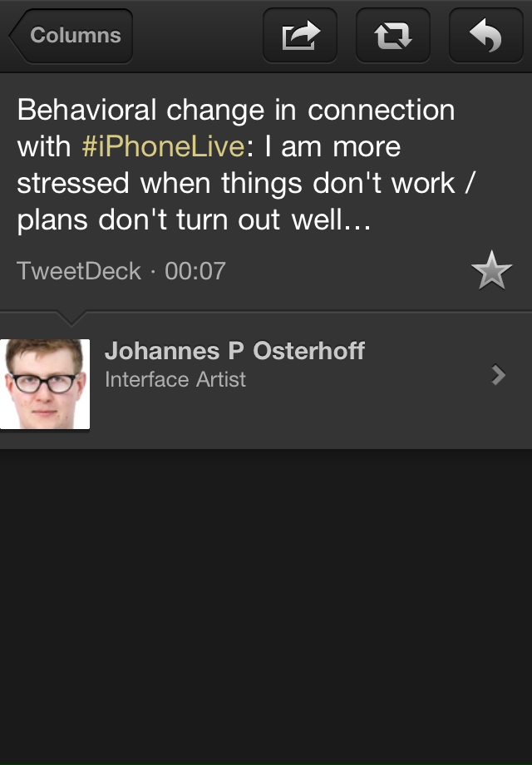
Task: Click the blank top navigation bar space
Action: tap(198, 36)
